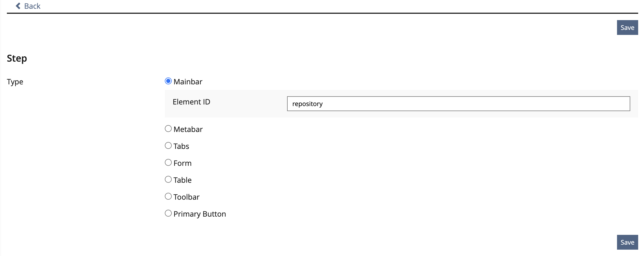This screenshot has width=644, height=256.
Task: Click the Tabs label text
Action: tap(181, 146)
